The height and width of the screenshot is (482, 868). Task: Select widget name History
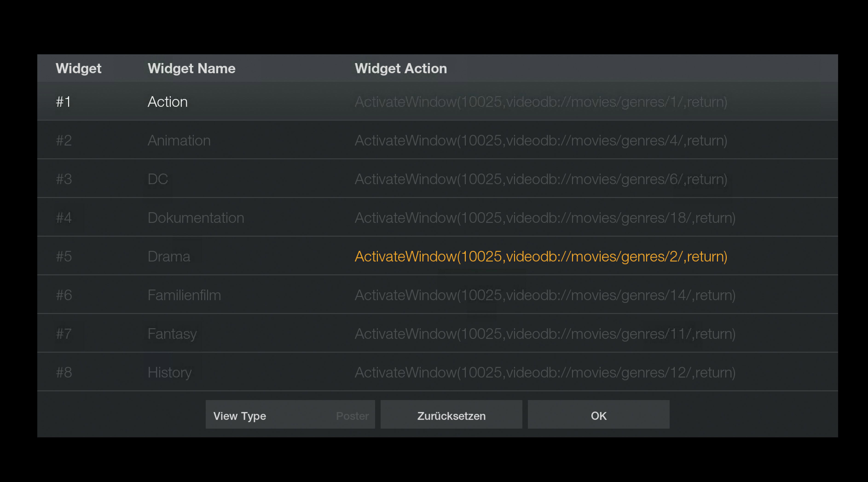(170, 372)
